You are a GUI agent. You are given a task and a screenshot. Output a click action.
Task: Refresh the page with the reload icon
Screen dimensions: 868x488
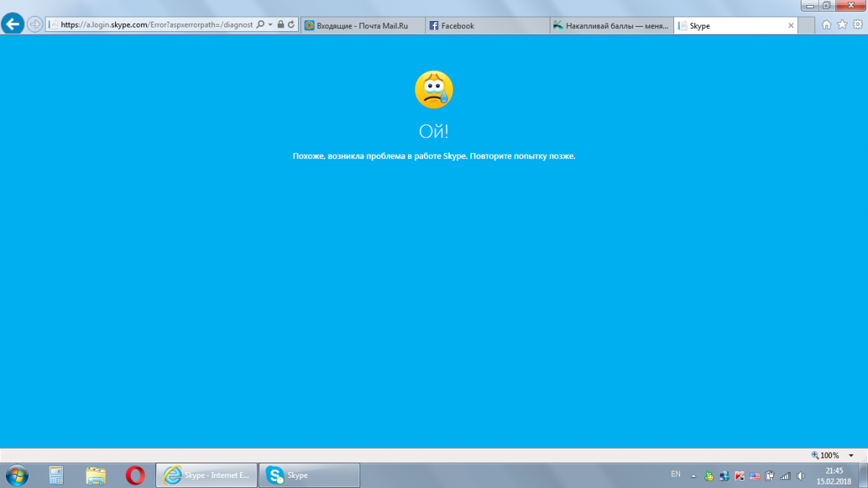292,25
